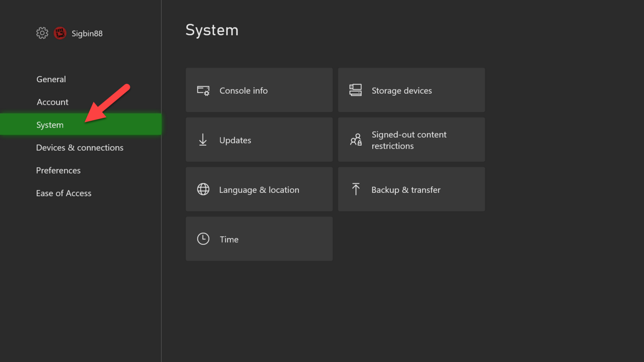Open the Backup & transfer tile

(x=411, y=189)
